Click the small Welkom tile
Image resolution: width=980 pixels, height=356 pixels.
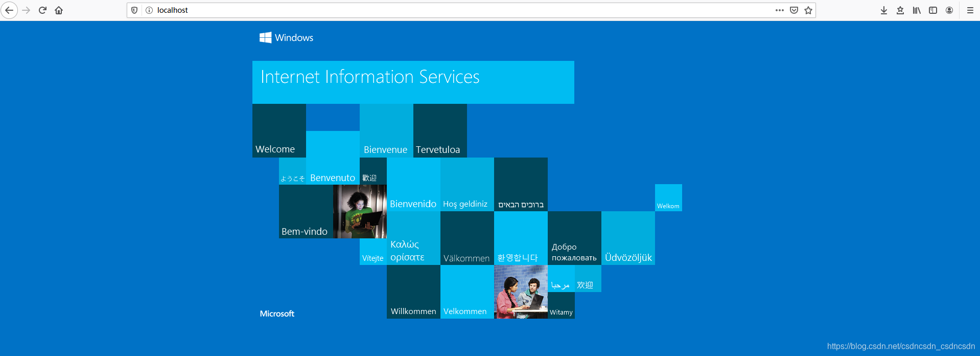pyautogui.click(x=668, y=197)
